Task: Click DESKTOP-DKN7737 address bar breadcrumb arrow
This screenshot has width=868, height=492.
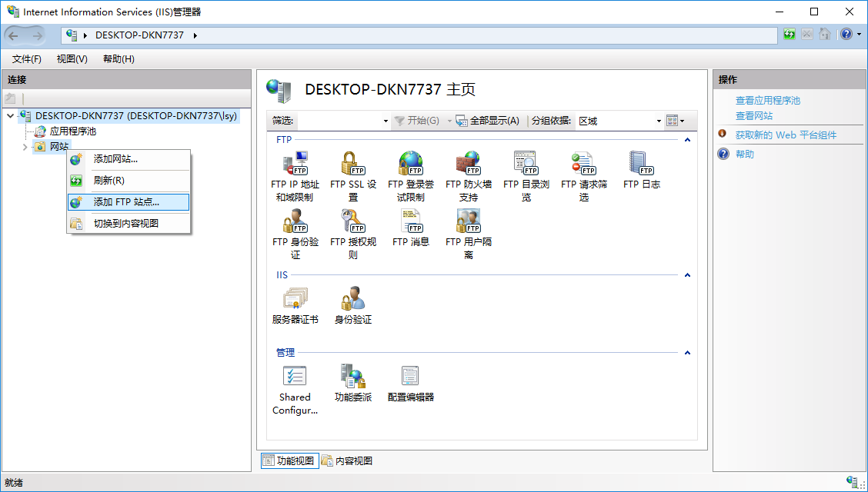Action: 195,35
